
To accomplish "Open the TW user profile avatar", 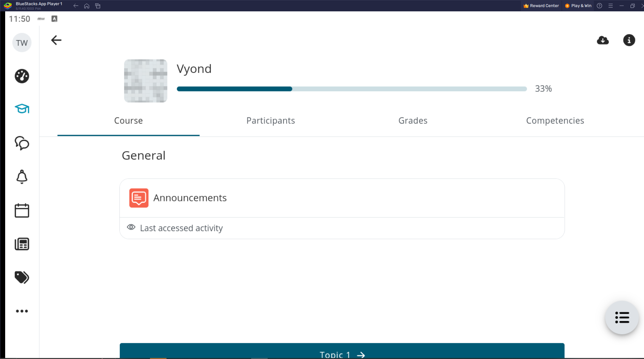I will point(22,43).
